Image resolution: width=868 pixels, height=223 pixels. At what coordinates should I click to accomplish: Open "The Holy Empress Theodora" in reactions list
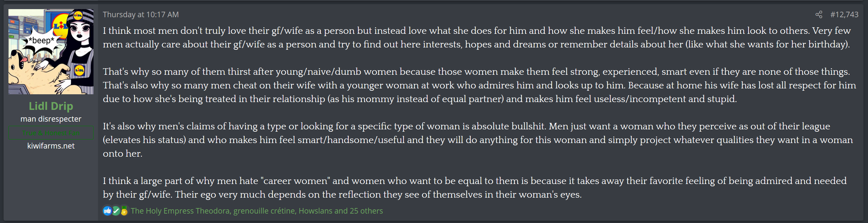coord(180,211)
